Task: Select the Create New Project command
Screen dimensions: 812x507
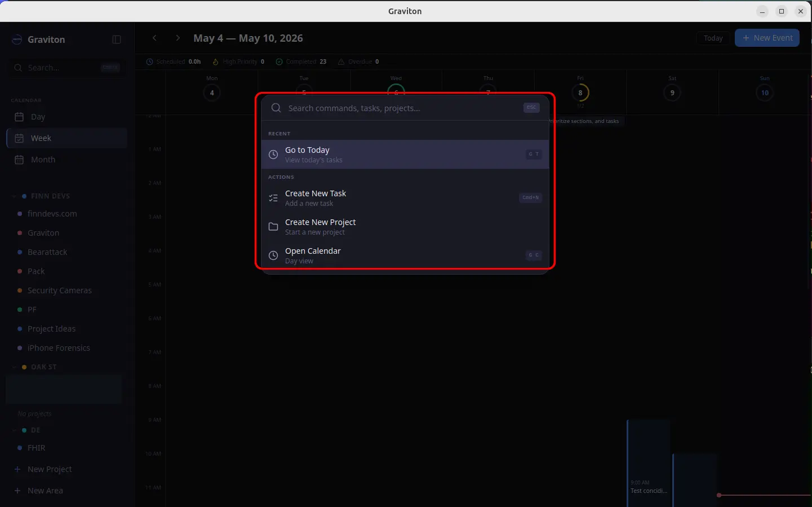Action: 405,227
